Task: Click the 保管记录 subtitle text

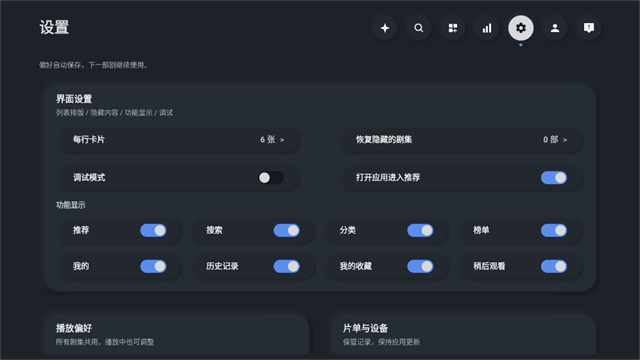Action: click(381, 342)
